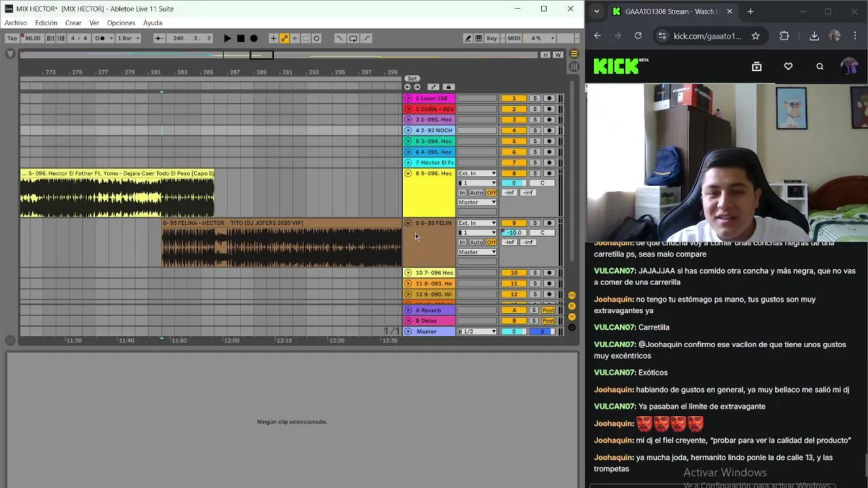Adjust track 9 volume slider at -10.0
This screenshot has height=488, width=868.
tap(514, 232)
